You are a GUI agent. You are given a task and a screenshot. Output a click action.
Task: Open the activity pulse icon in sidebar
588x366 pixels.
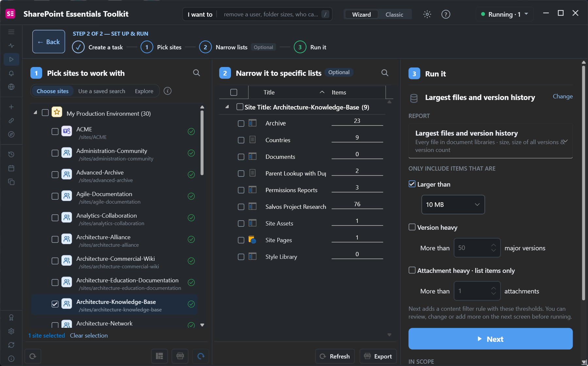(11, 46)
